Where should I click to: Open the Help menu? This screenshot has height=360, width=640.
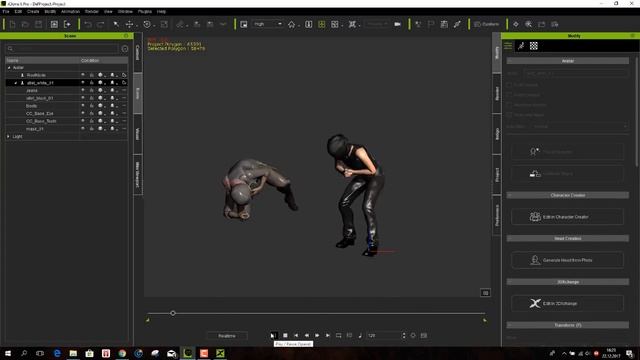click(161, 11)
